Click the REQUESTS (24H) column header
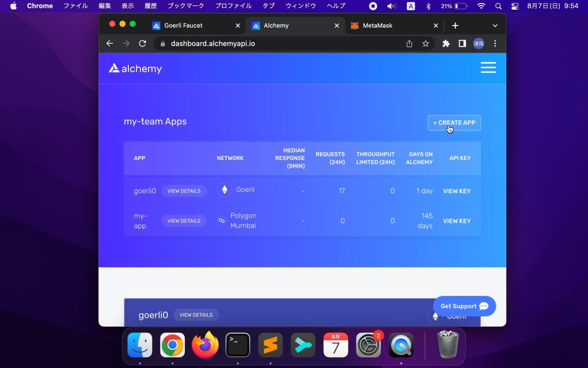Image resolution: width=588 pixels, height=368 pixels. (330, 158)
